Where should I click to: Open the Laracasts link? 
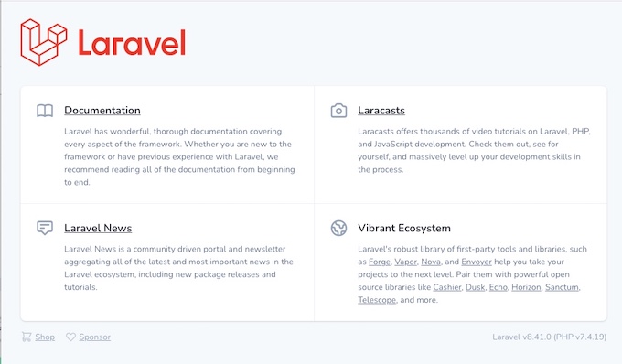point(381,111)
